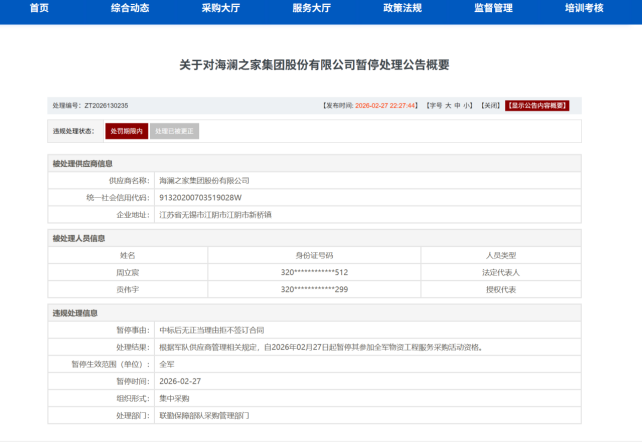642x443 pixels.
Task: Open the 采购大厅 navigation item
Action: 221,8
